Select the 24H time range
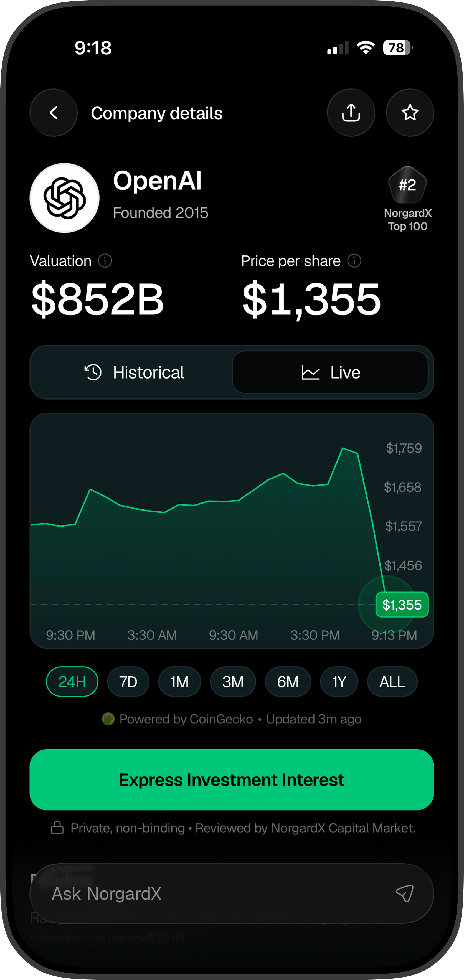Viewport: 464px width, 980px height. [72, 682]
